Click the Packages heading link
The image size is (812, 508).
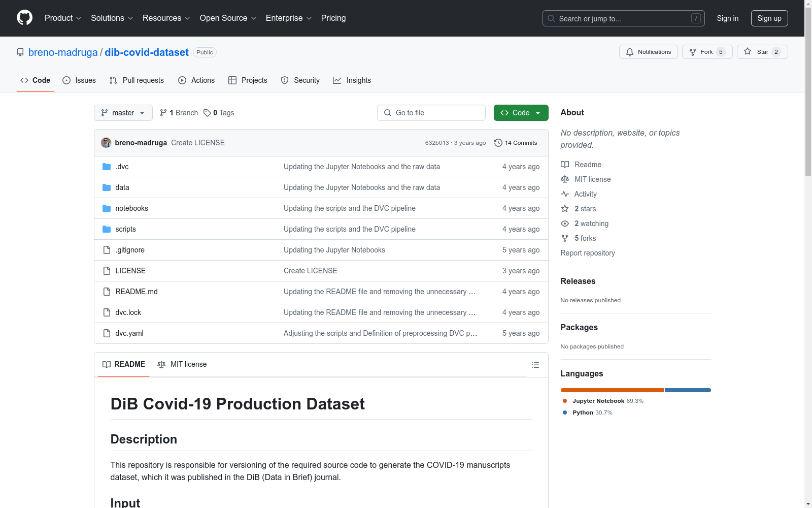(579, 328)
